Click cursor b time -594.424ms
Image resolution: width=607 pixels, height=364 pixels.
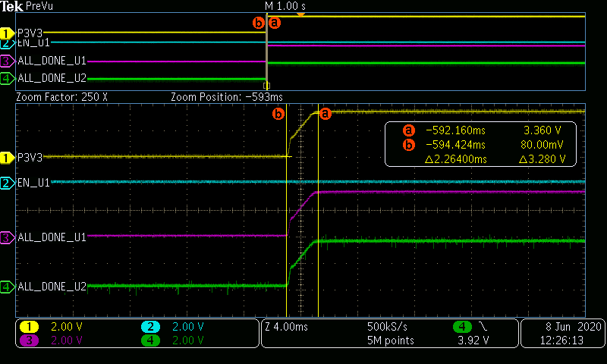[456, 145]
